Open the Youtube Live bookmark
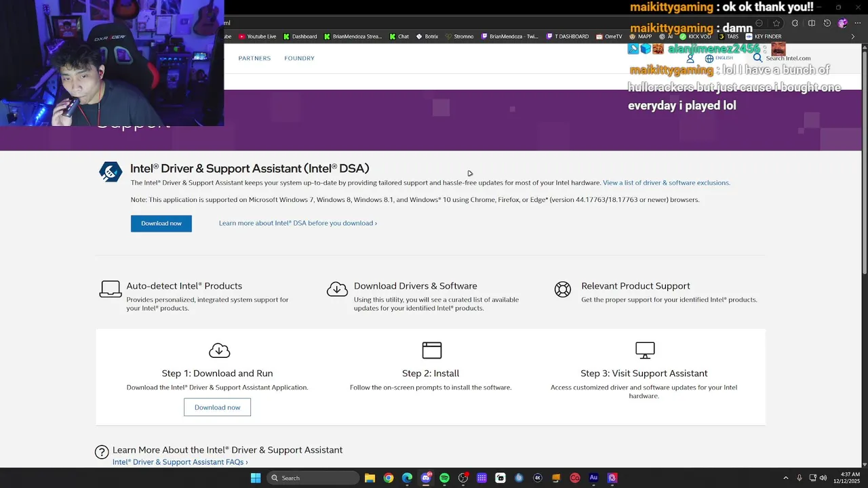Screen dimensions: 868x488 click(x=257, y=37)
